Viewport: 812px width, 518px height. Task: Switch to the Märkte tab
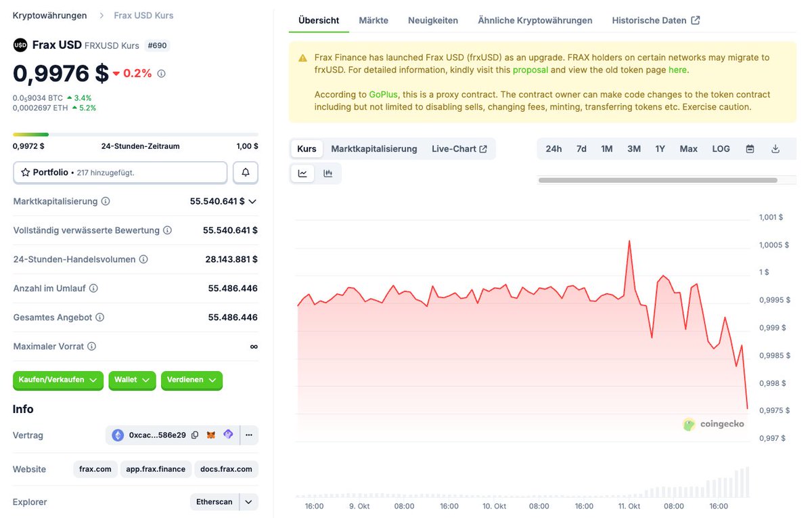tap(374, 20)
